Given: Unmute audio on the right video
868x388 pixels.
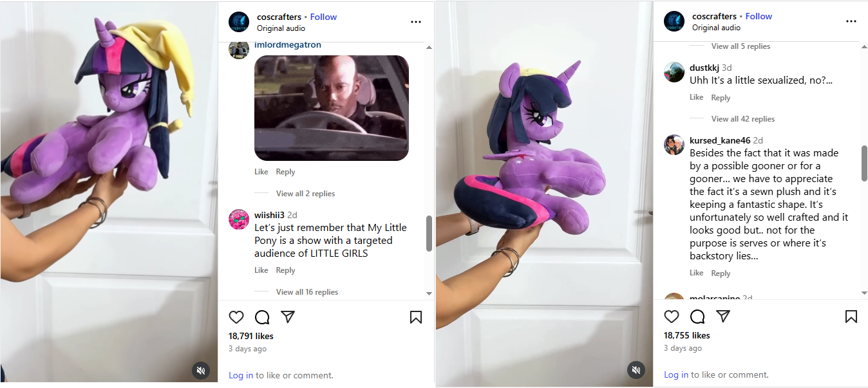Looking at the screenshot, I should (x=636, y=369).
